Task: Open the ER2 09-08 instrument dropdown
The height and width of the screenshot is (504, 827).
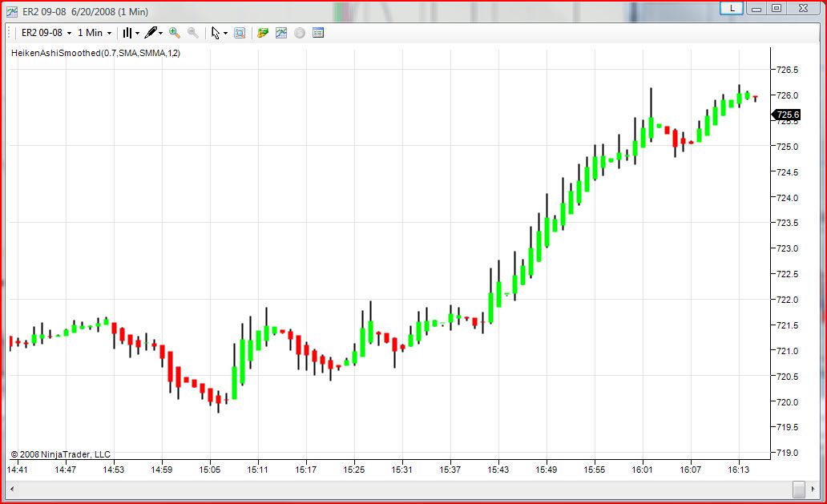Action: click(x=46, y=33)
